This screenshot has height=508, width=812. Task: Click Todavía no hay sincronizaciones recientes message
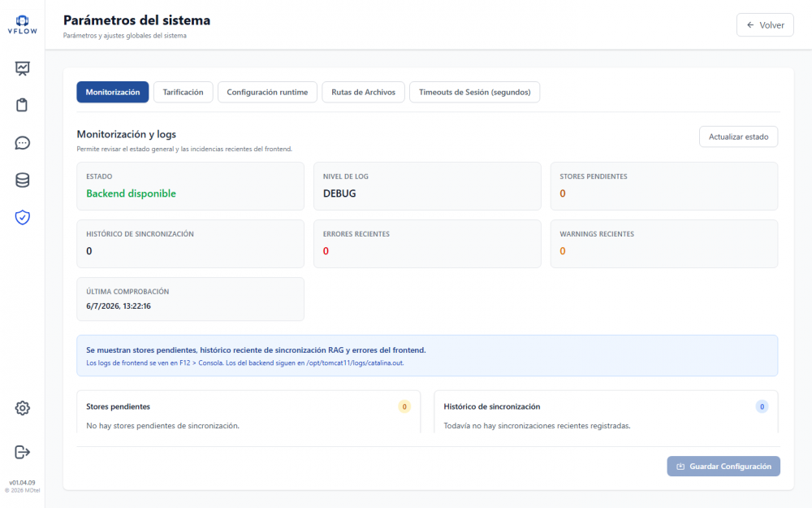[537, 426]
